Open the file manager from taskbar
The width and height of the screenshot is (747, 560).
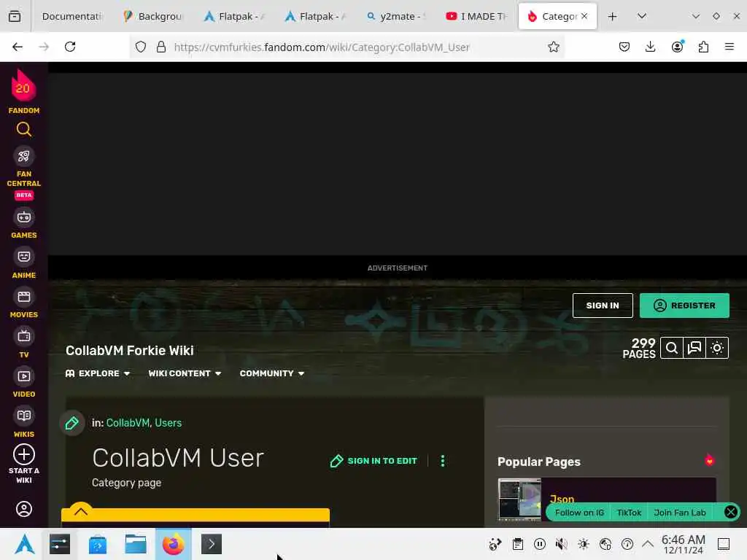[135, 544]
